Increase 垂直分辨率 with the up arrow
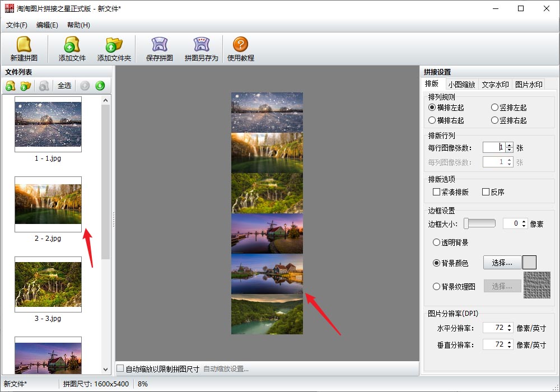This screenshot has width=560, height=392. [509, 342]
